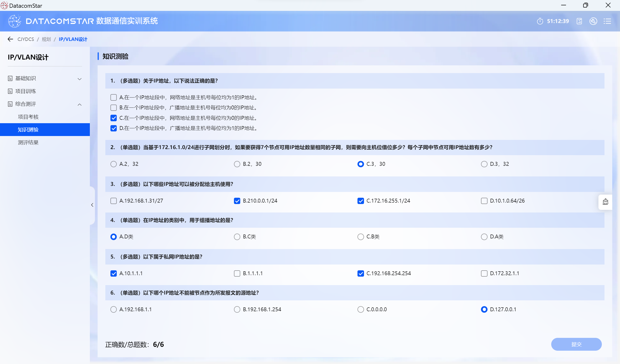
Task: Expand the 基础知识 section chevron
Action: 79,79
